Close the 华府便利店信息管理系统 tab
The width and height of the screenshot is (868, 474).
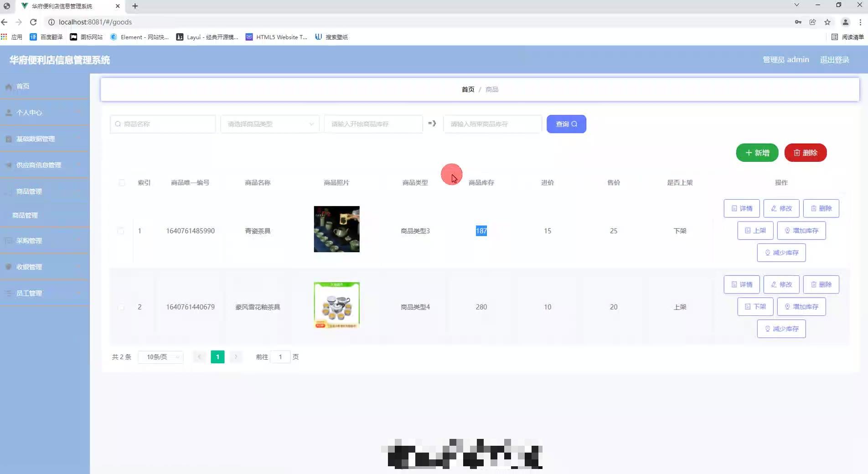[x=118, y=6]
